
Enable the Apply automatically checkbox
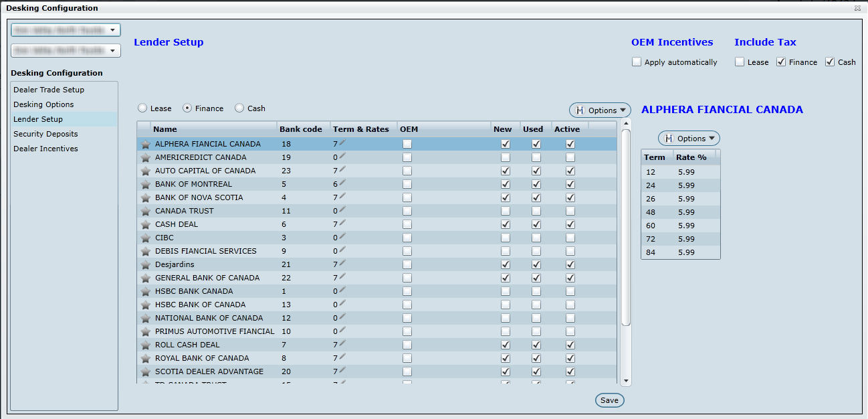637,62
